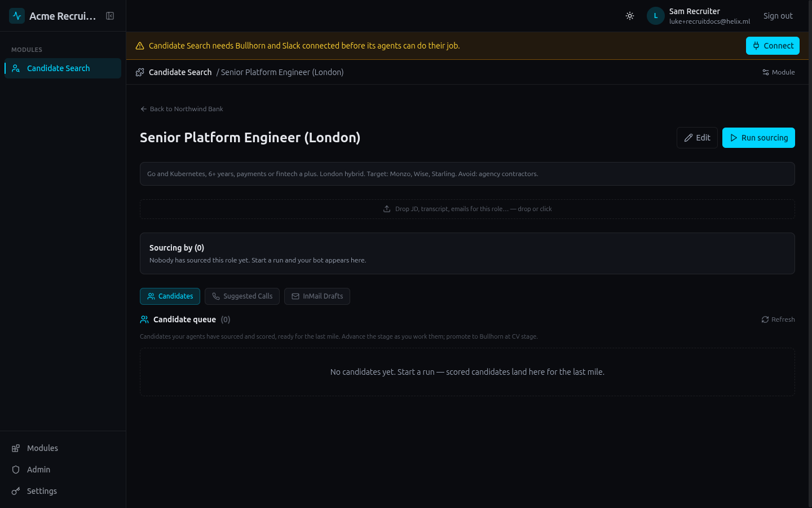The height and width of the screenshot is (508, 812).
Task: Sign out of the account
Action: 778,16
